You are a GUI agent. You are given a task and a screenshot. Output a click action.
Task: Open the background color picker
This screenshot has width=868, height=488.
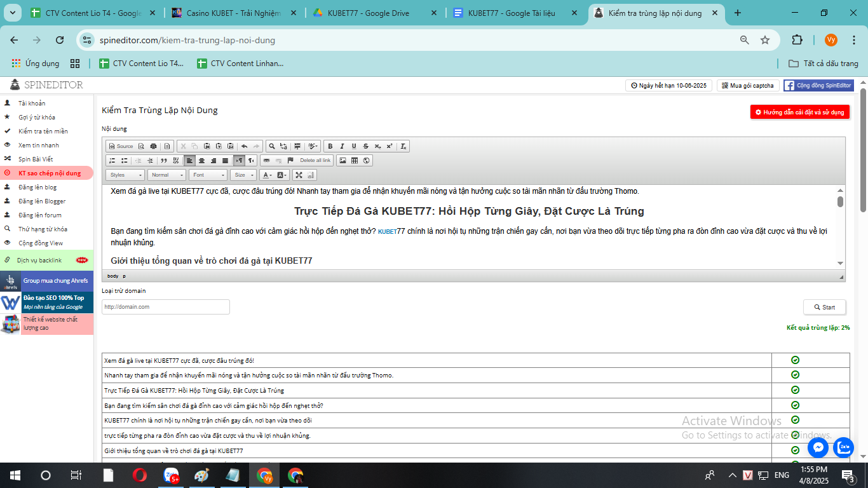282,175
